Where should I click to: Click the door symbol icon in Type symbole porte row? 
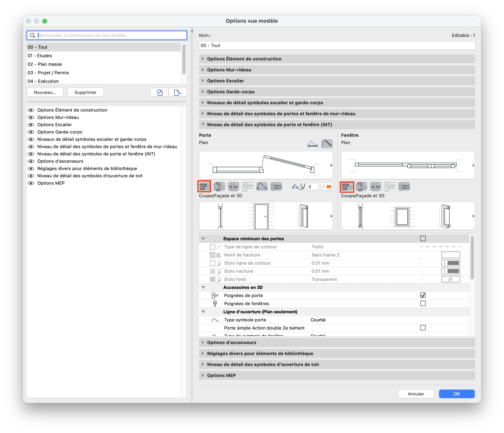point(215,320)
